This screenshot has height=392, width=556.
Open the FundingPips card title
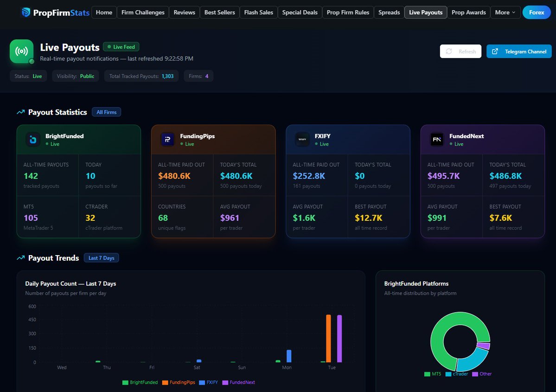[x=198, y=136]
